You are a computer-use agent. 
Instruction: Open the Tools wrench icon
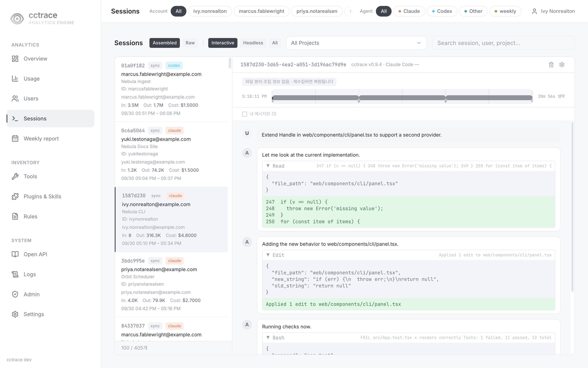tap(15, 176)
